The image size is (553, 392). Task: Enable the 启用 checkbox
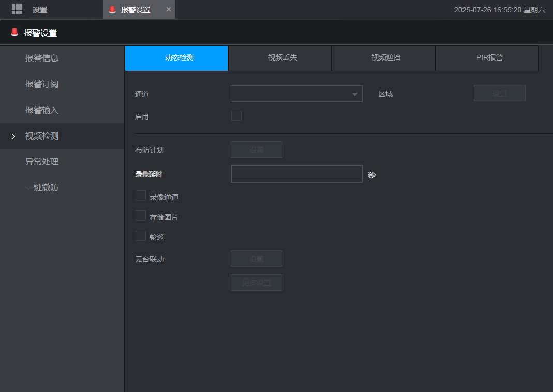(236, 116)
